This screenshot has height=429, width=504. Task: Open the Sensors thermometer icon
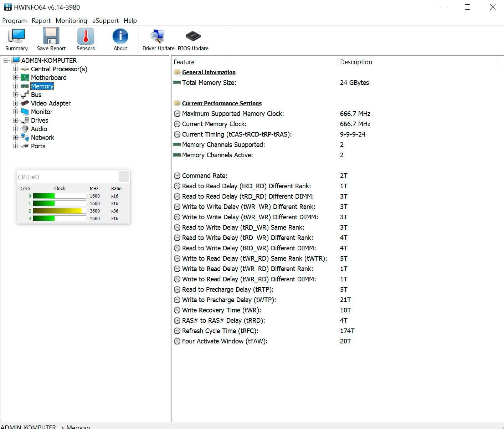86,36
